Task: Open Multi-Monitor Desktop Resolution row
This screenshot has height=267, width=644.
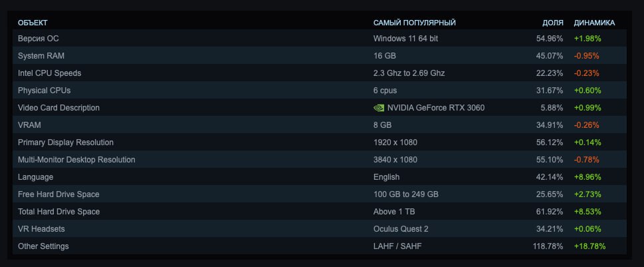Action: pos(76,160)
